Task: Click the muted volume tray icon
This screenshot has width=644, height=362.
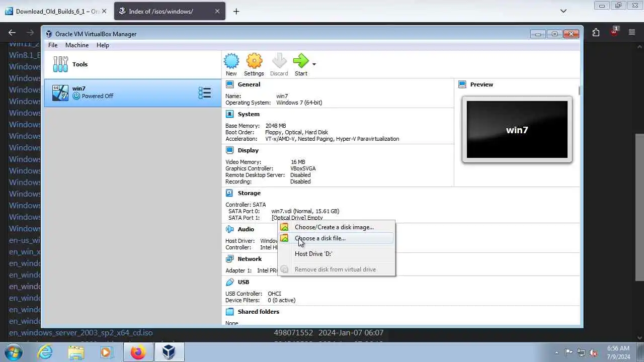Action: pos(593,352)
